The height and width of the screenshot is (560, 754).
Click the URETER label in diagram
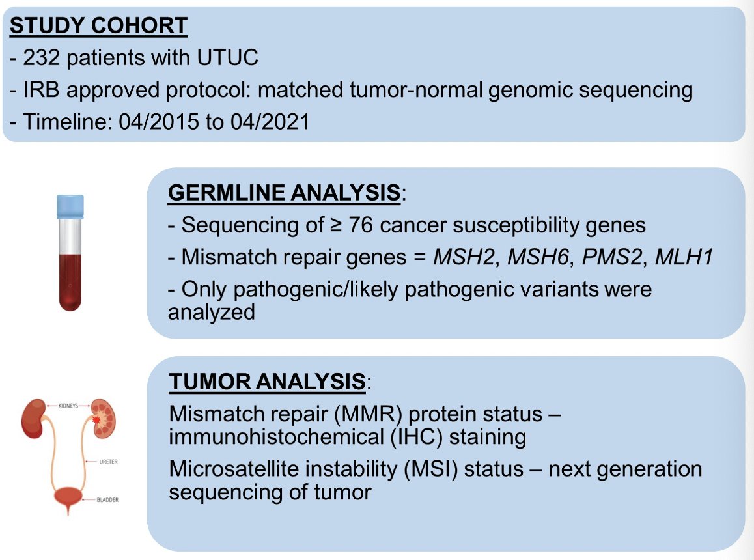coord(108,462)
